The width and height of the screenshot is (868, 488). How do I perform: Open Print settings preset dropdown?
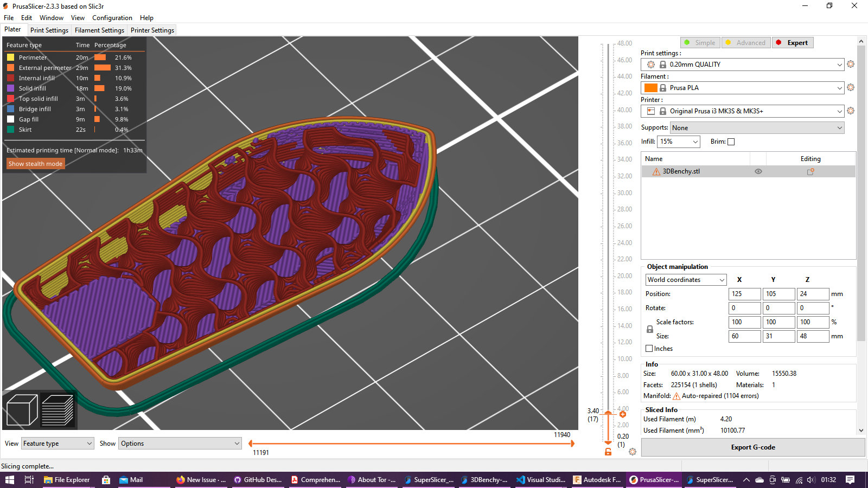[x=743, y=64]
